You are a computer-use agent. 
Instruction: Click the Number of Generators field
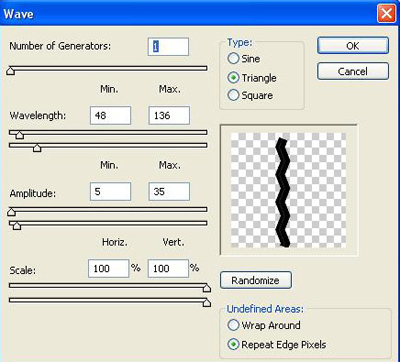[x=168, y=47]
